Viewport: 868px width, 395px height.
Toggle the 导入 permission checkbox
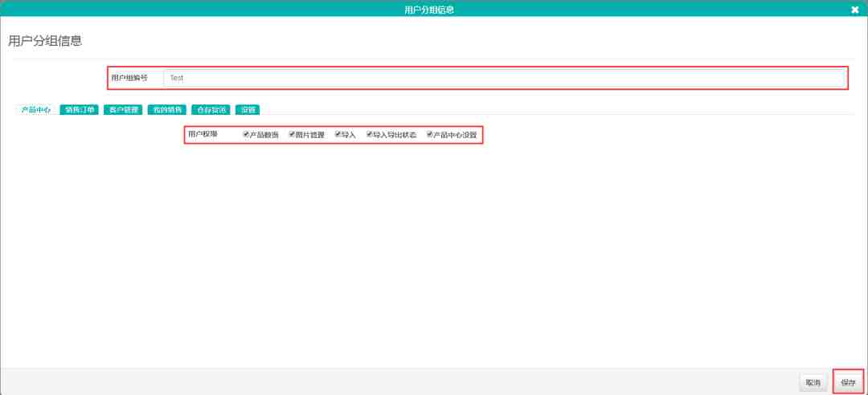(338, 134)
